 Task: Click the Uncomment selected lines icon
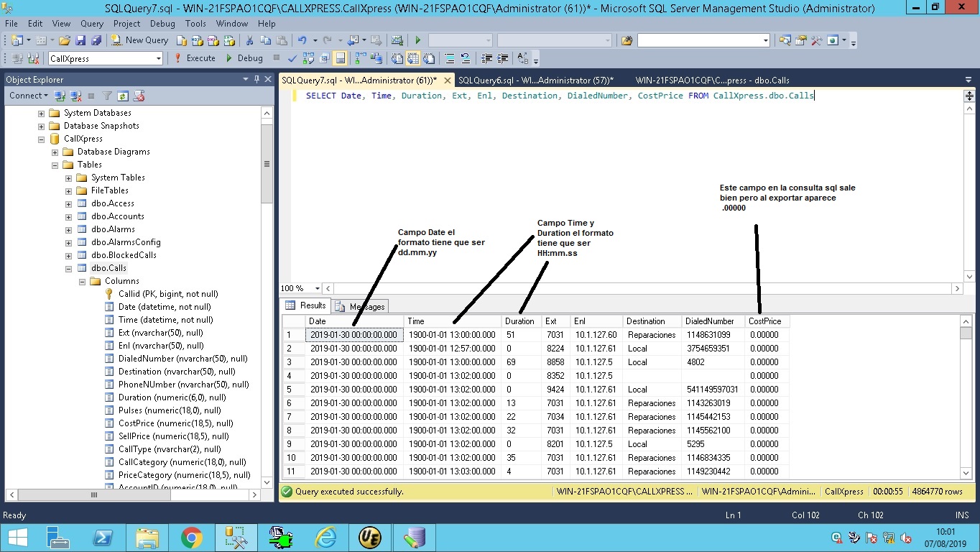(465, 58)
